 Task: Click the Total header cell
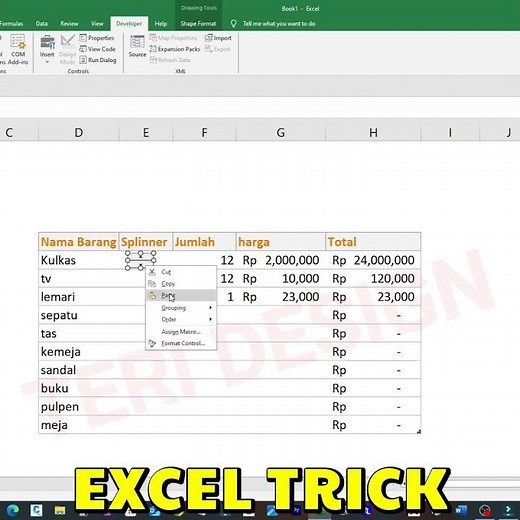coord(373,242)
